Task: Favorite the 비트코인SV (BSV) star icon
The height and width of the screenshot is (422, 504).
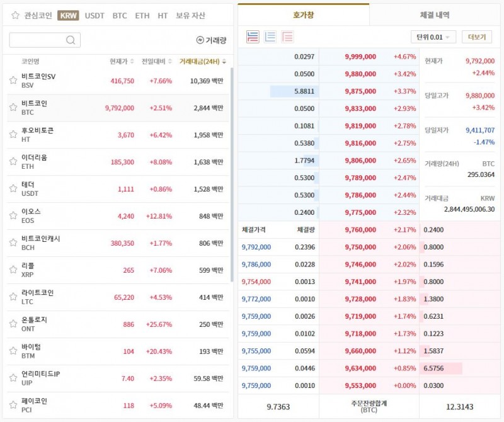Action: point(13,81)
